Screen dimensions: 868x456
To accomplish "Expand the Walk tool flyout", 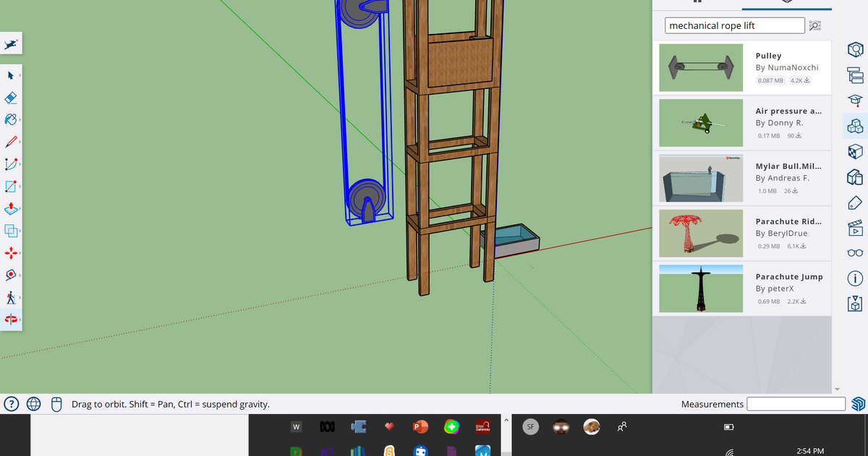I will point(20,297).
